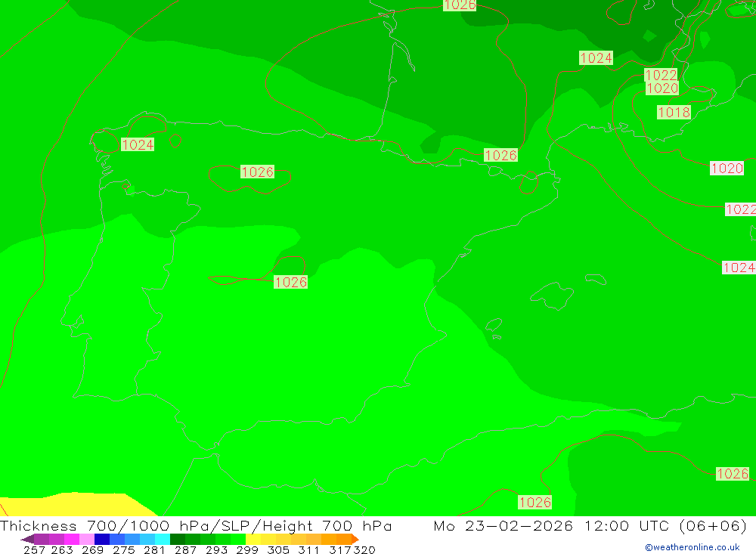The height and width of the screenshot is (554, 756).
Task: Choose the darkest green legend swatch
Action: (178, 539)
